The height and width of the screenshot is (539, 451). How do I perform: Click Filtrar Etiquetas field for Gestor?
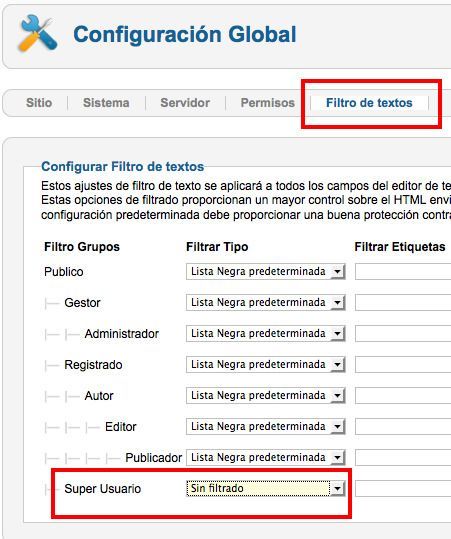(x=403, y=302)
